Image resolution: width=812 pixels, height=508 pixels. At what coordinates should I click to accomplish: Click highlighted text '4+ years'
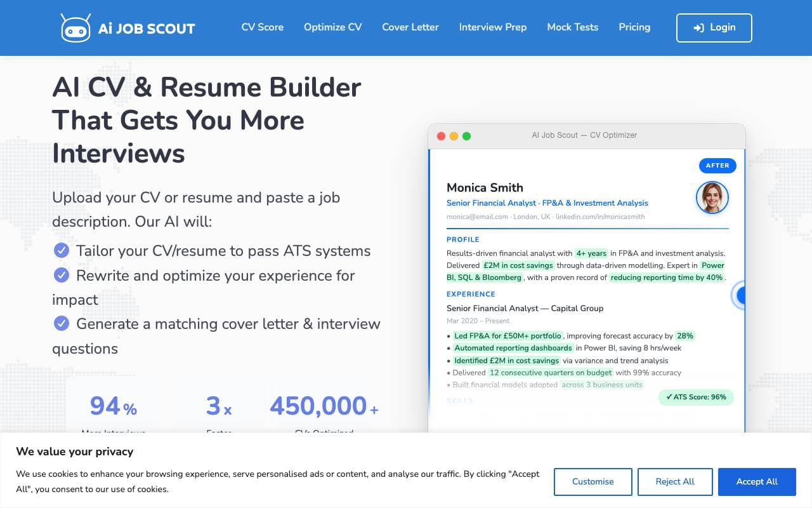(x=591, y=253)
